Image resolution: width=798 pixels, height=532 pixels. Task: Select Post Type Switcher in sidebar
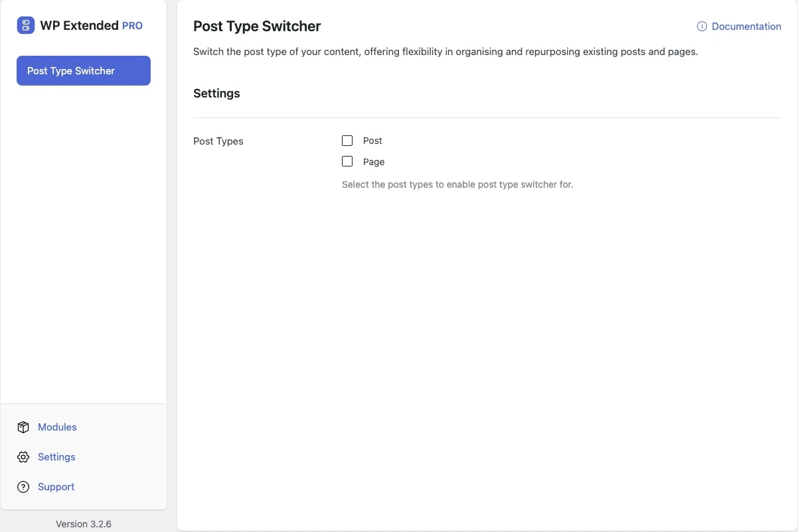pyautogui.click(x=84, y=70)
